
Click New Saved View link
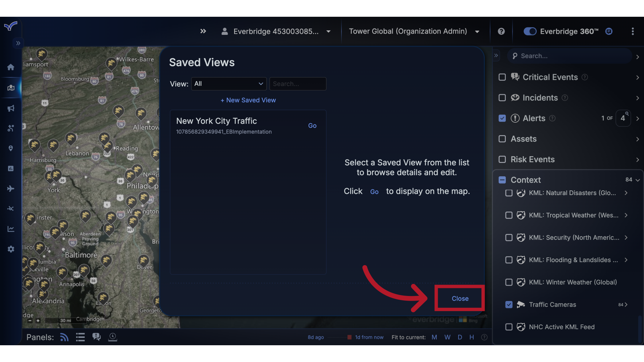pyautogui.click(x=248, y=100)
